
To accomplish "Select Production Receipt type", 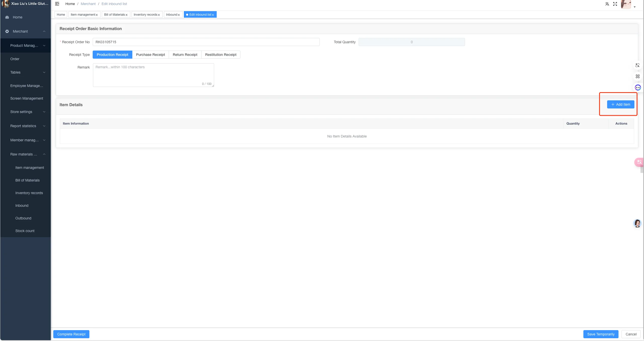I will tap(112, 55).
